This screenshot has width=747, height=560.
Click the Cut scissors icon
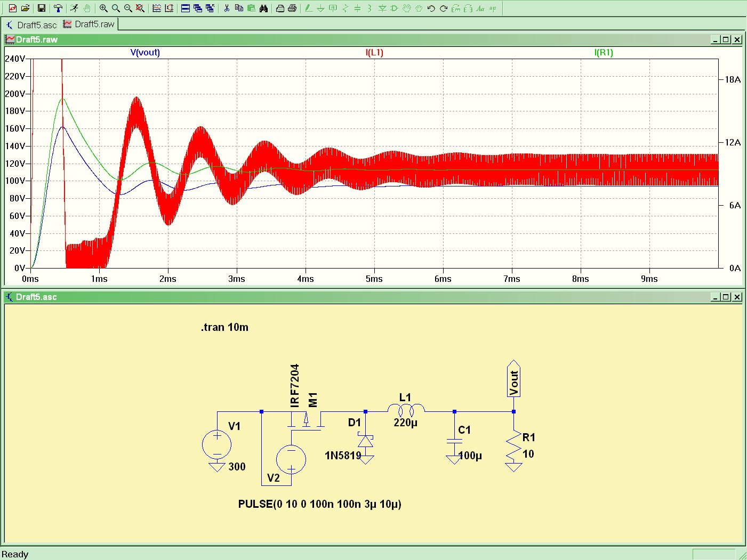click(x=227, y=9)
